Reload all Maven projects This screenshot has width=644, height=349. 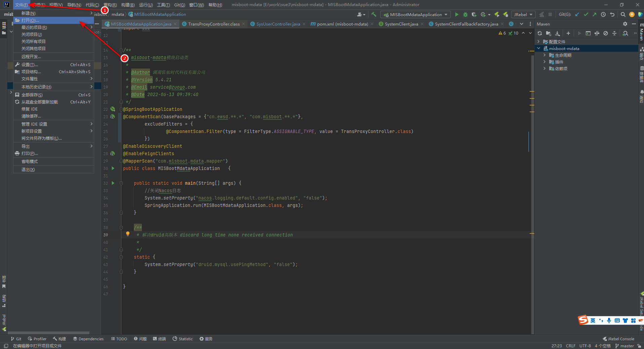pos(540,33)
